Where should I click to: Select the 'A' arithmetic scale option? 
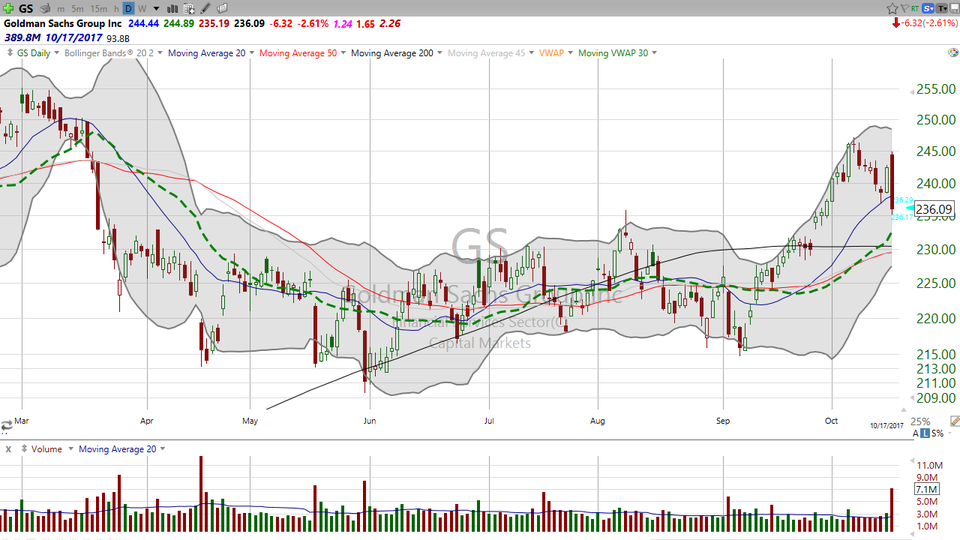click(916, 433)
